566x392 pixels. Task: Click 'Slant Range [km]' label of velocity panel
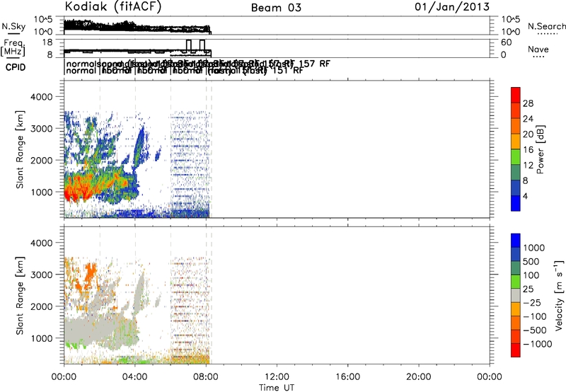click(x=20, y=296)
